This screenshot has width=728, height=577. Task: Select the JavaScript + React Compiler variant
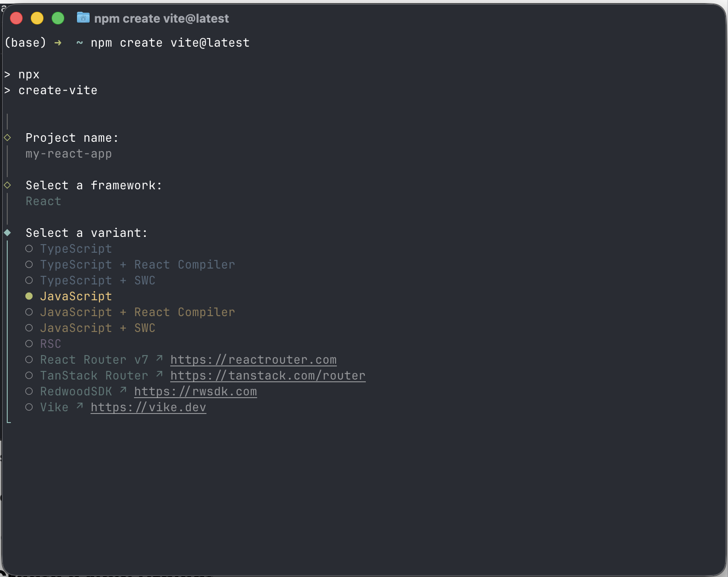point(138,312)
